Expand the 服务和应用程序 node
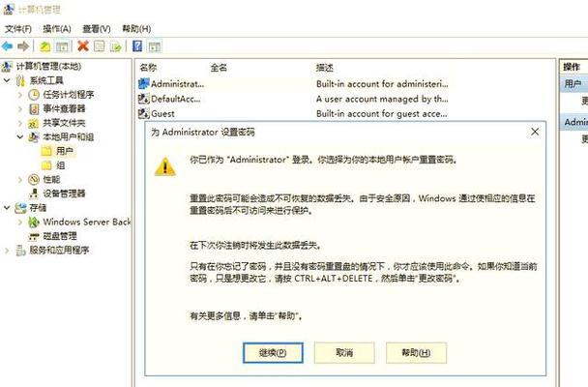 click(7, 251)
